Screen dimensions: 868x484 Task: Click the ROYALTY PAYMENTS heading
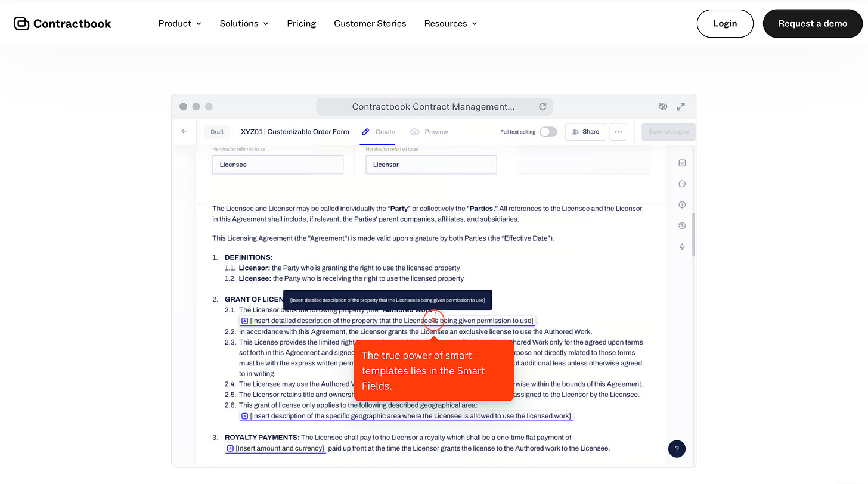tap(262, 438)
